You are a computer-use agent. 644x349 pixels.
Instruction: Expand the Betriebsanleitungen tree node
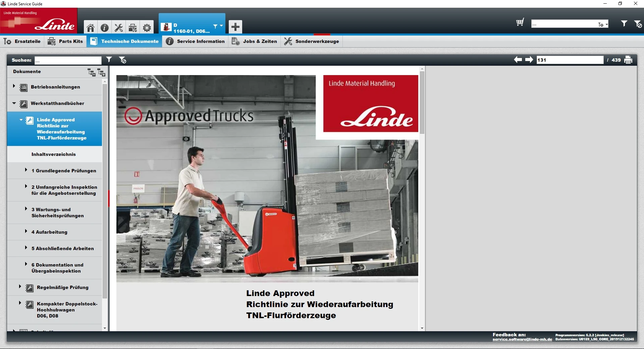tap(14, 86)
